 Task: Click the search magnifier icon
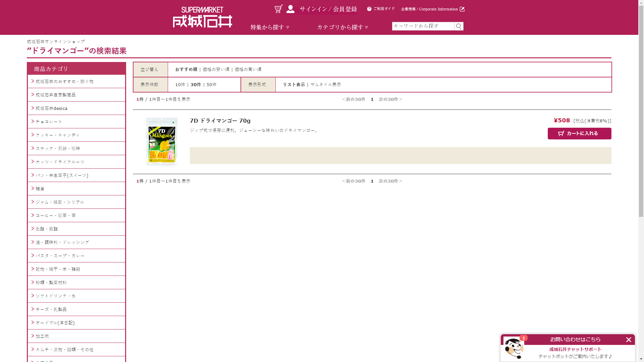[459, 26]
